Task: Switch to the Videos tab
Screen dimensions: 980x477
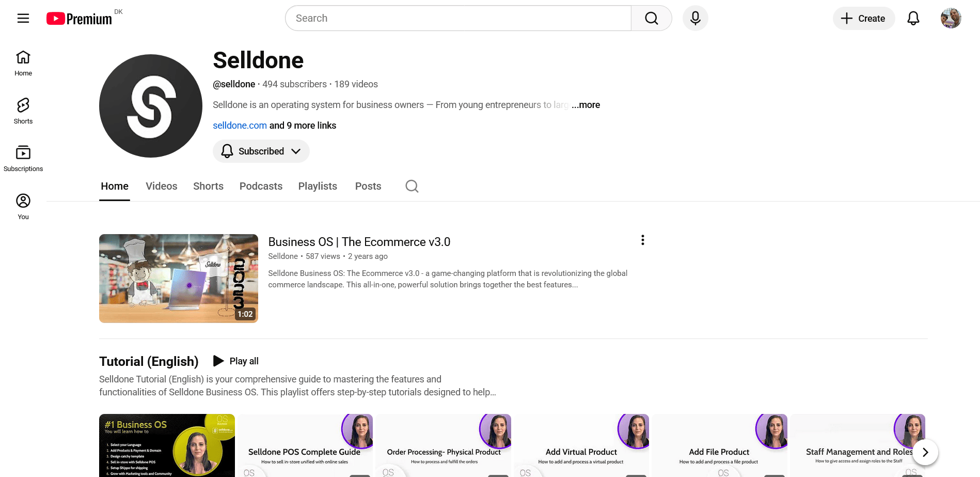Action: [162, 186]
